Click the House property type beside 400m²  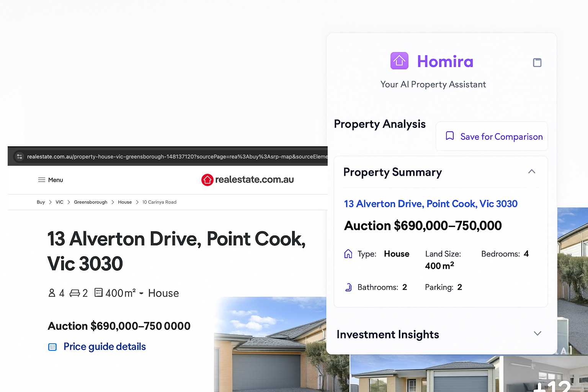click(163, 293)
